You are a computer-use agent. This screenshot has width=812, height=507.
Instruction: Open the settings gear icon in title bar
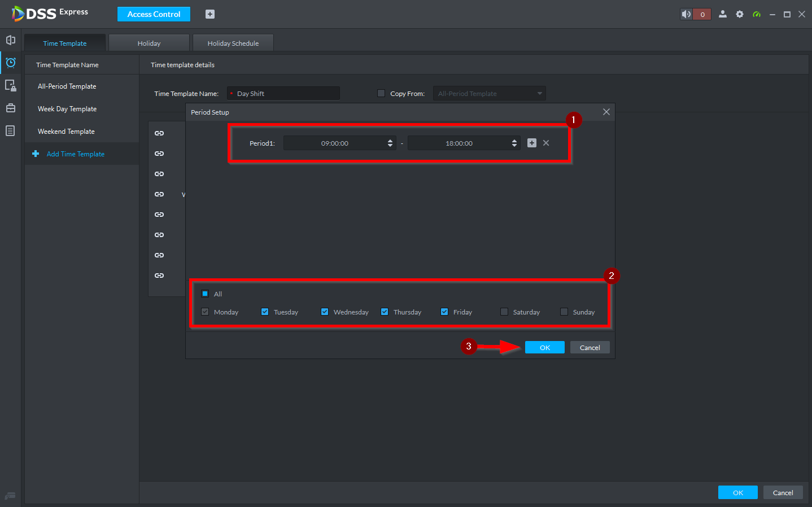740,14
